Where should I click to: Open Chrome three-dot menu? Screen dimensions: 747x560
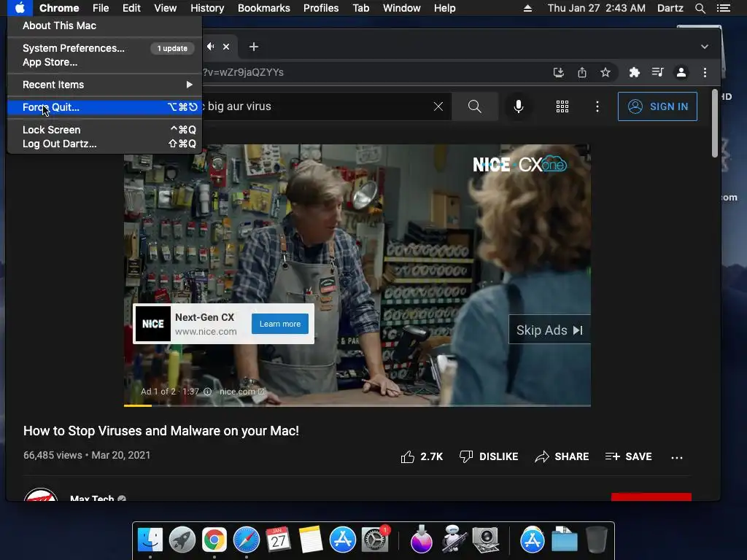point(705,72)
